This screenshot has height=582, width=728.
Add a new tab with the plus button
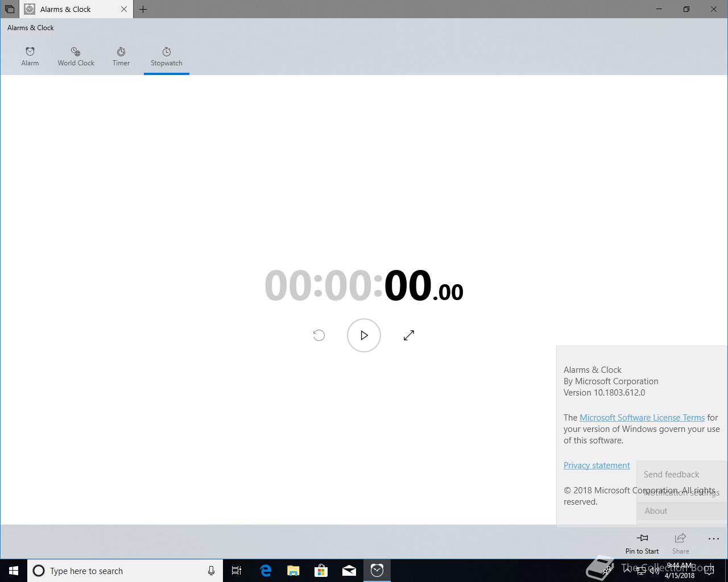[x=143, y=9]
